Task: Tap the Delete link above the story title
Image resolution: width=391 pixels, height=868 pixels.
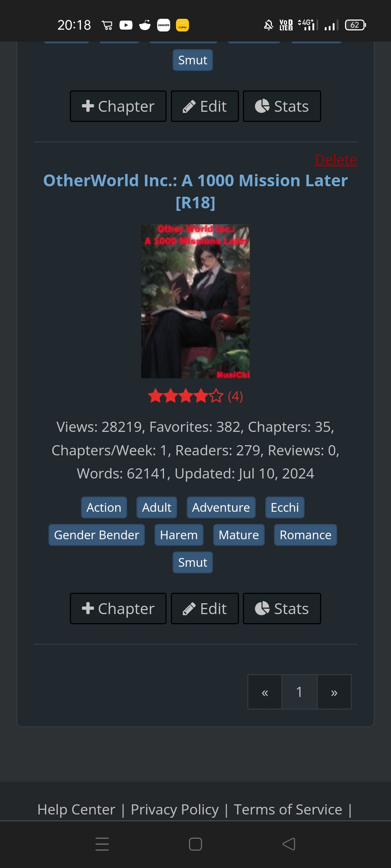Action: tap(336, 159)
